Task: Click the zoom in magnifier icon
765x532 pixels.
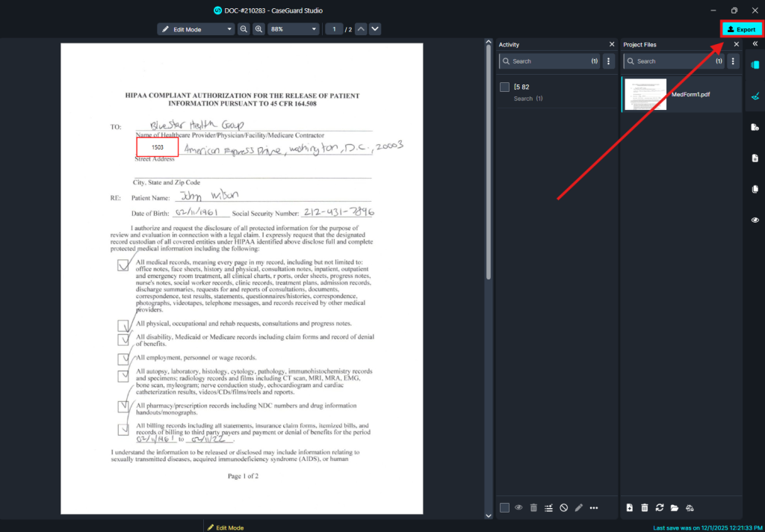Action: pos(258,29)
